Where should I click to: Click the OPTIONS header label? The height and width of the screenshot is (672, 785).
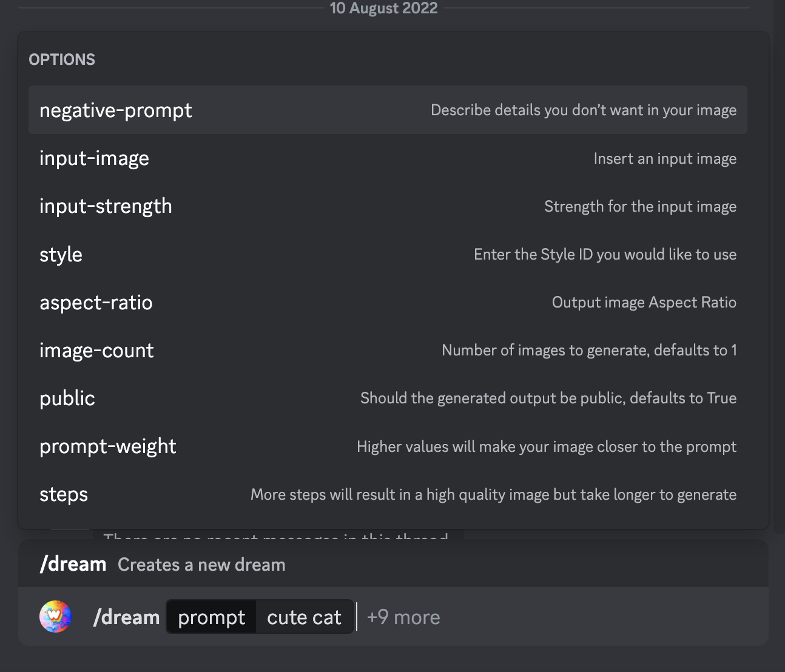(61, 59)
